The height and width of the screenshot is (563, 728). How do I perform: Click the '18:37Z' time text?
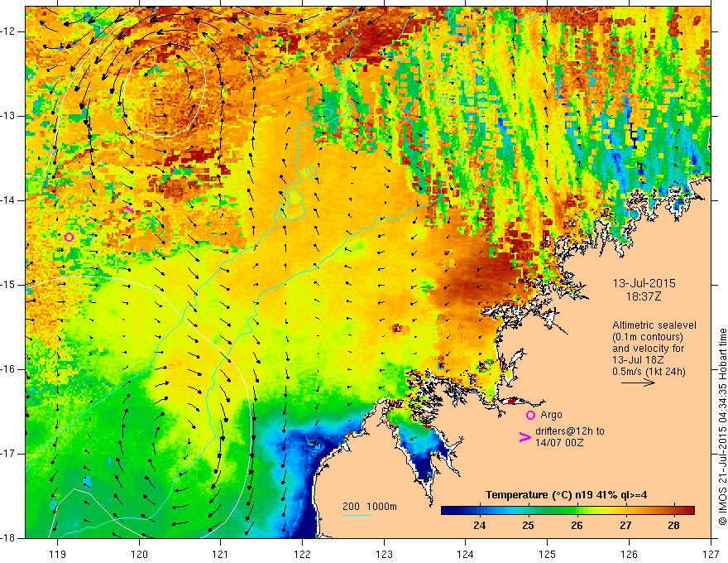pos(644,296)
